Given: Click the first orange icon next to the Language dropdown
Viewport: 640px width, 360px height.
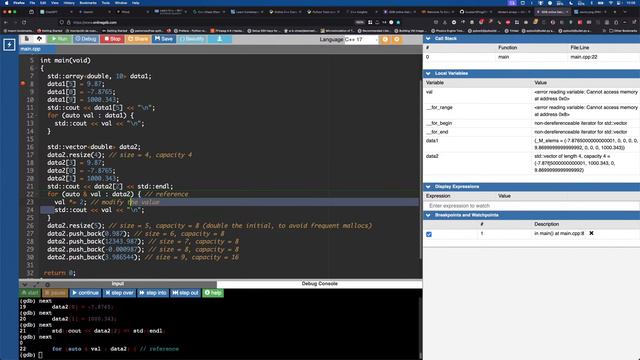Looking at the screenshot, I should (385, 39).
